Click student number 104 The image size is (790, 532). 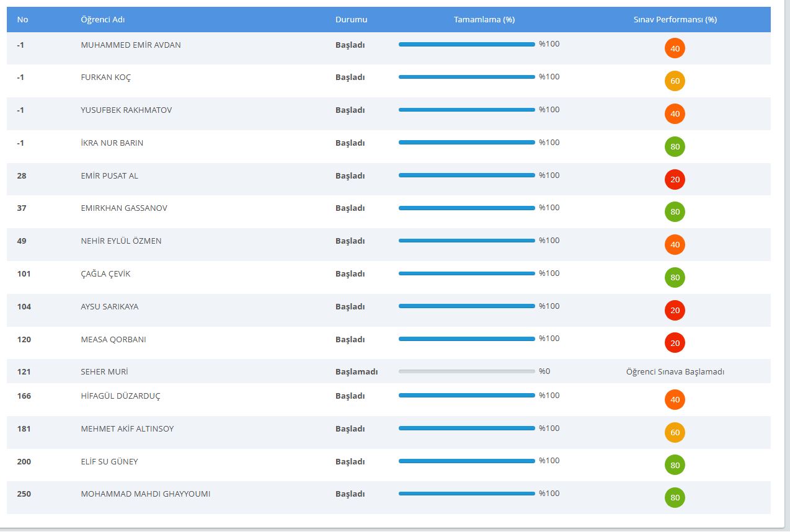coord(24,307)
